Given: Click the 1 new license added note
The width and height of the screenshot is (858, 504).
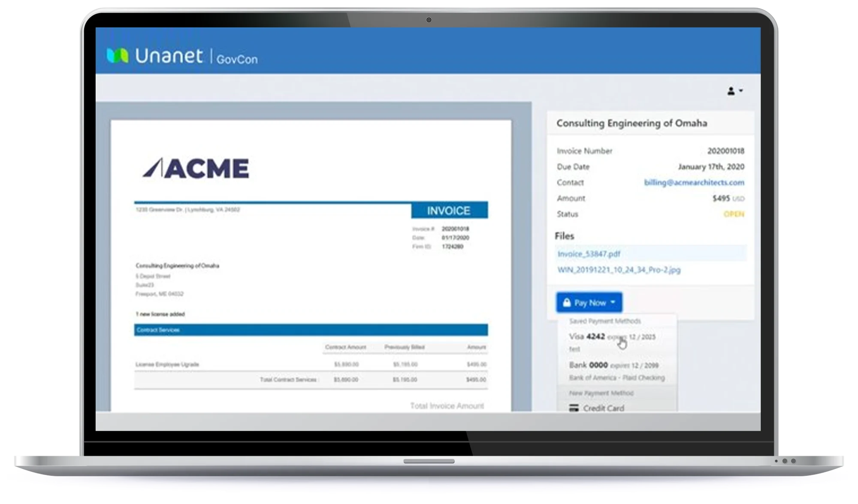Looking at the screenshot, I should click(160, 314).
